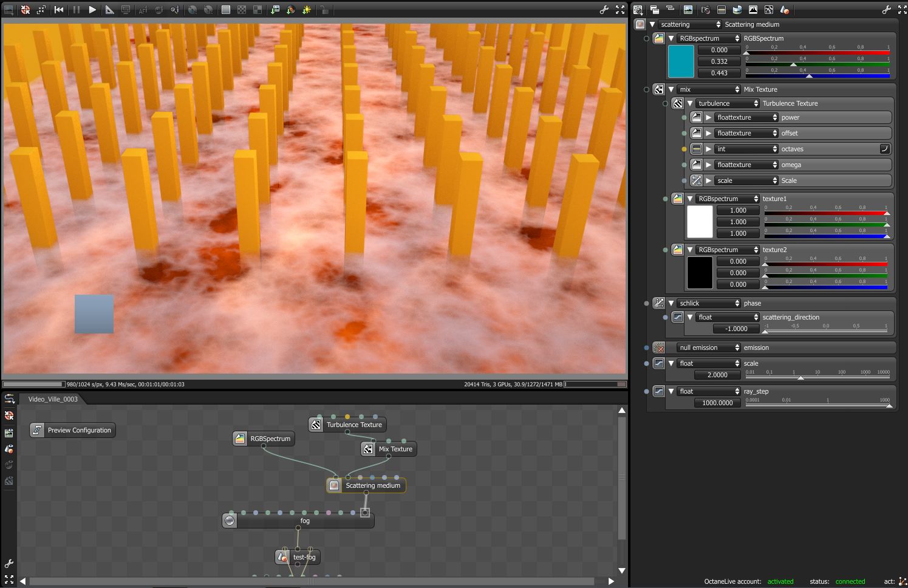Toggle the viewport lock icon
The width and height of the screenshot is (908, 588).
pyautogui.click(x=324, y=10)
